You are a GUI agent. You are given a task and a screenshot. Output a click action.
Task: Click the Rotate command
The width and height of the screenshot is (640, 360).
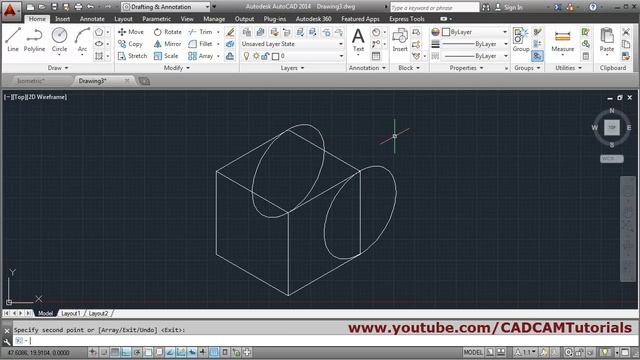167,32
